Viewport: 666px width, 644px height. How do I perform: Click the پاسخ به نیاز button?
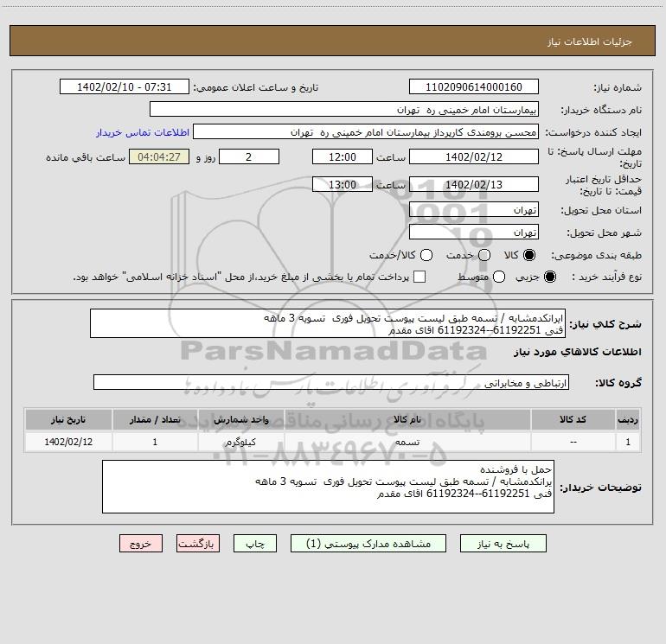click(x=503, y=544)
